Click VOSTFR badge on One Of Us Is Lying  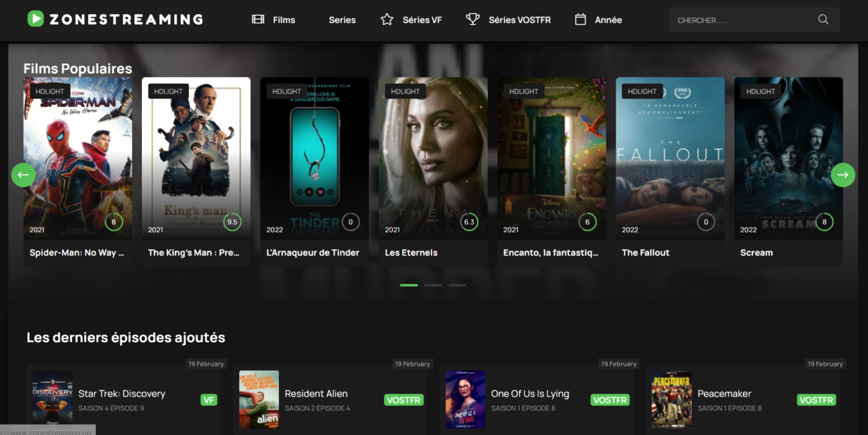[x=610, y=400]
